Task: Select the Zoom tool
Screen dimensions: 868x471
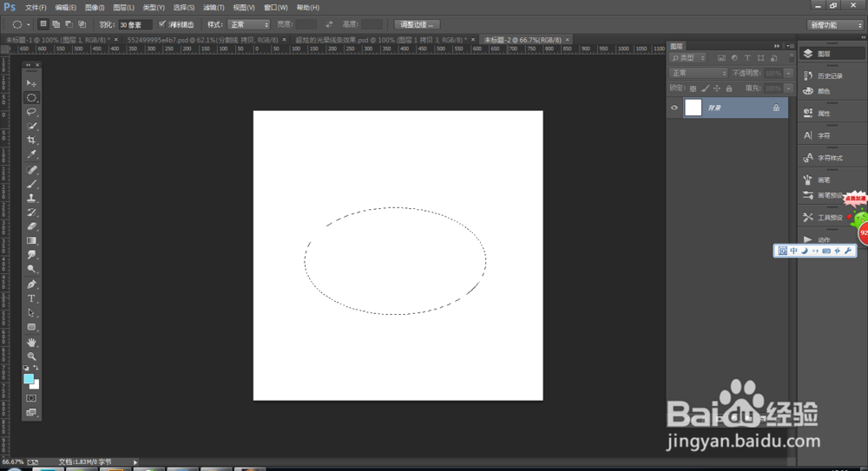Action: (x=31, y=357)
